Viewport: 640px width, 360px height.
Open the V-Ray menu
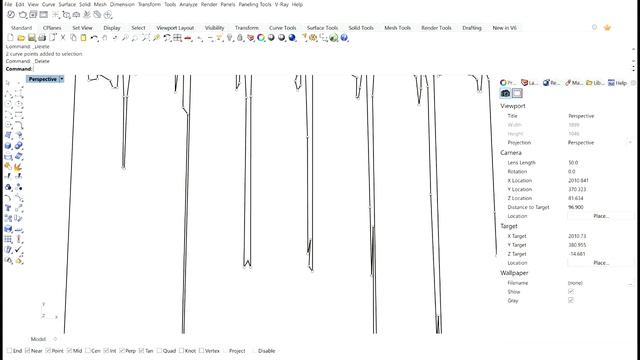[282, 4]
